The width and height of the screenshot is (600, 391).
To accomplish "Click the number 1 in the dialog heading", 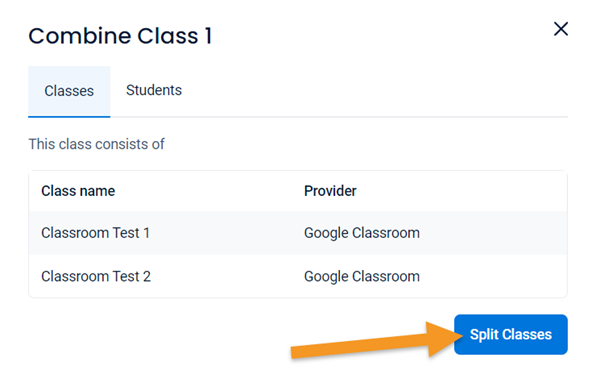I will click(x=208, y=36).
